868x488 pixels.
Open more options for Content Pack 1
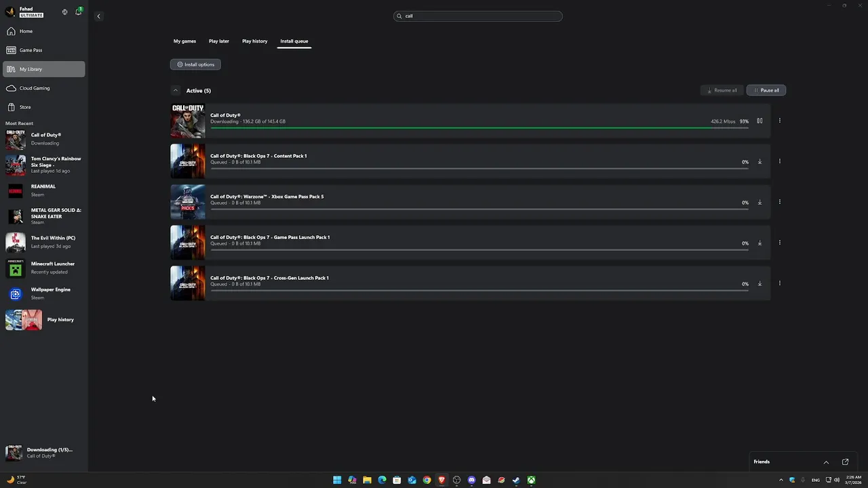pyautogui.click(x=780, y=161)
